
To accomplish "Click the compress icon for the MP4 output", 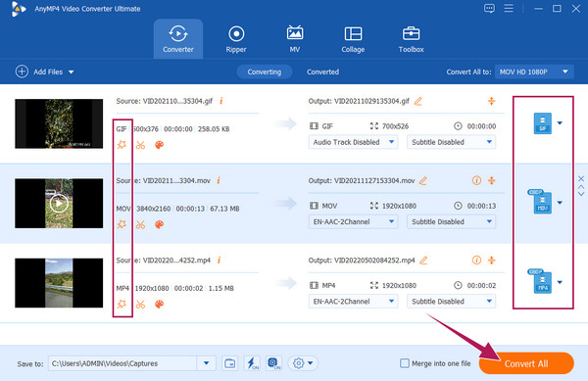I will [492, 260].
